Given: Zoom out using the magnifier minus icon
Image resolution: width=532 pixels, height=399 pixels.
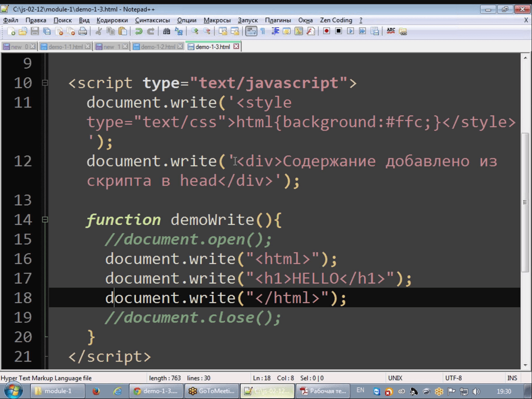Looking at the screenshot, I should pos(207,31).
